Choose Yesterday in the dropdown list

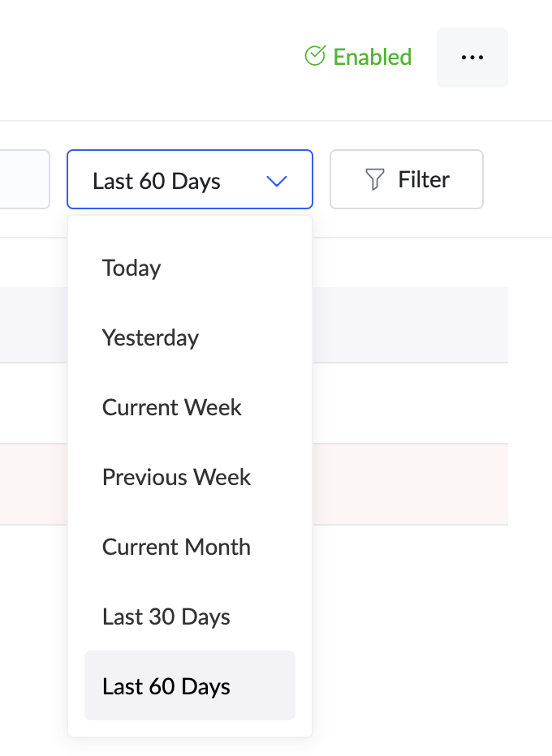click(x=150, y=337)
